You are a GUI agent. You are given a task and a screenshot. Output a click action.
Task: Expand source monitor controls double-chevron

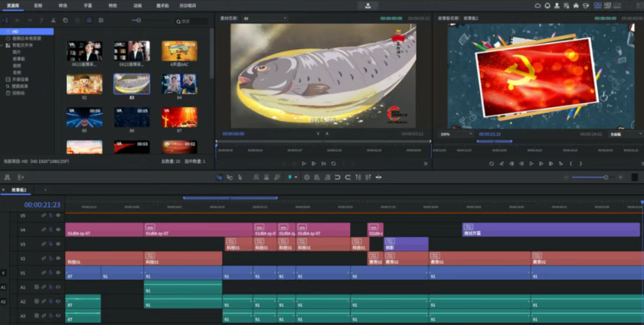pyautogui.click(x=426, y=164)
